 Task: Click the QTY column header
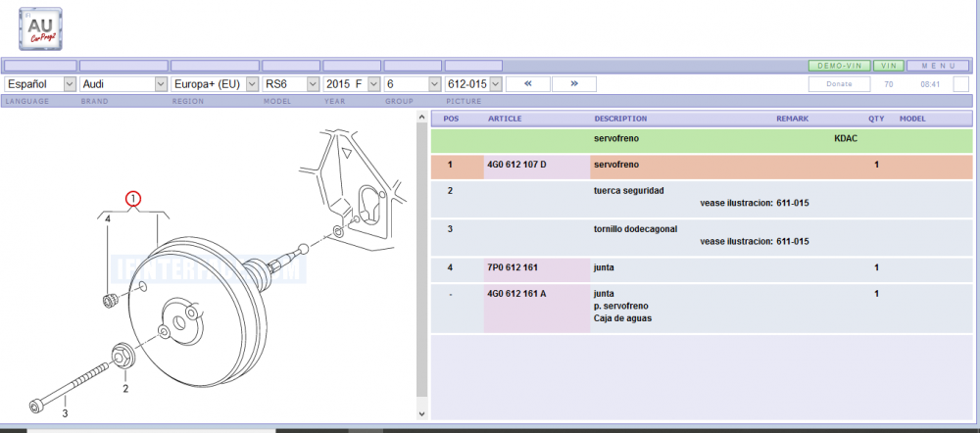coord(876,119)
